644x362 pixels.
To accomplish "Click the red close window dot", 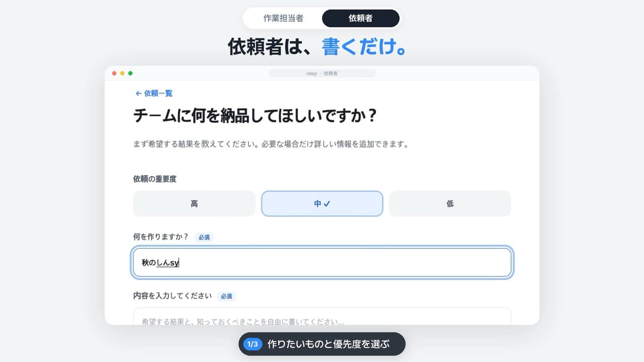I will tap(114, 73).
